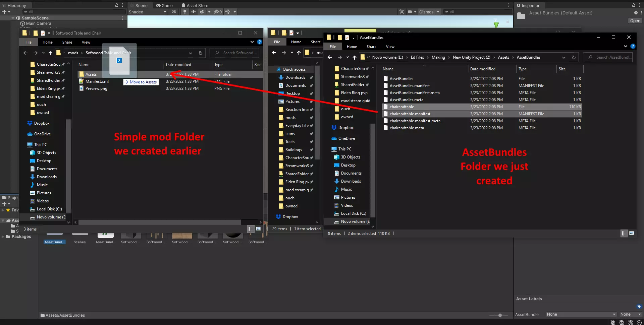
Task: Click the Hierarchy search field
Action: click(74, 12)
